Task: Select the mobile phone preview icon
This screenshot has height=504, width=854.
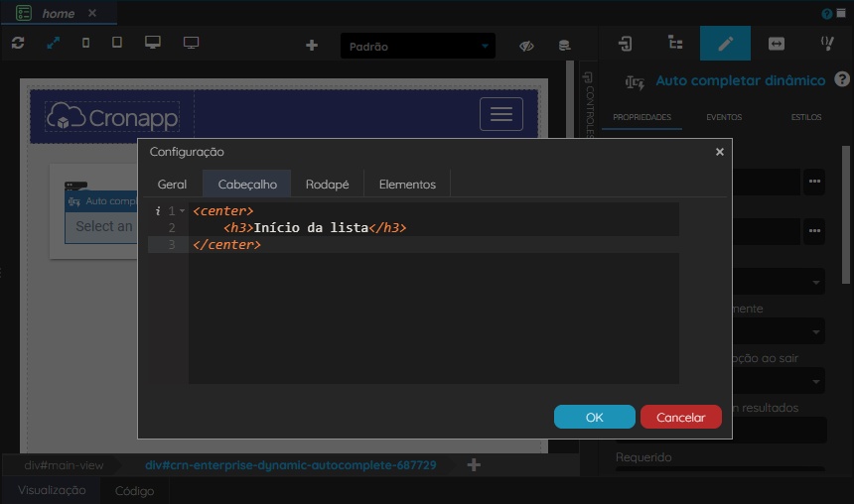Action: (85, 43)
